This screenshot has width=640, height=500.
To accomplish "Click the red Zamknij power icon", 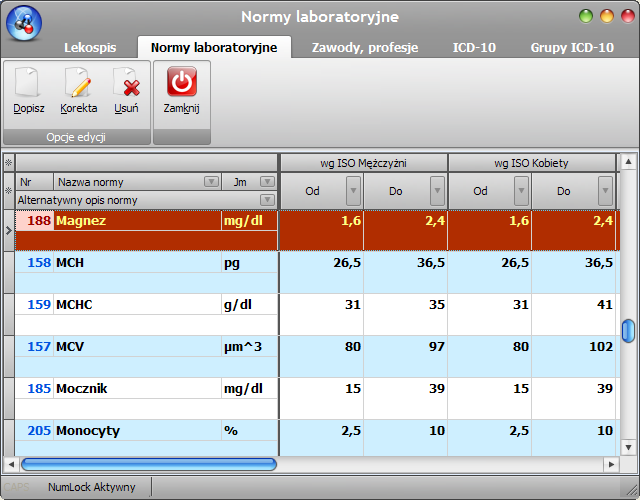I will (x=182, y=82).
